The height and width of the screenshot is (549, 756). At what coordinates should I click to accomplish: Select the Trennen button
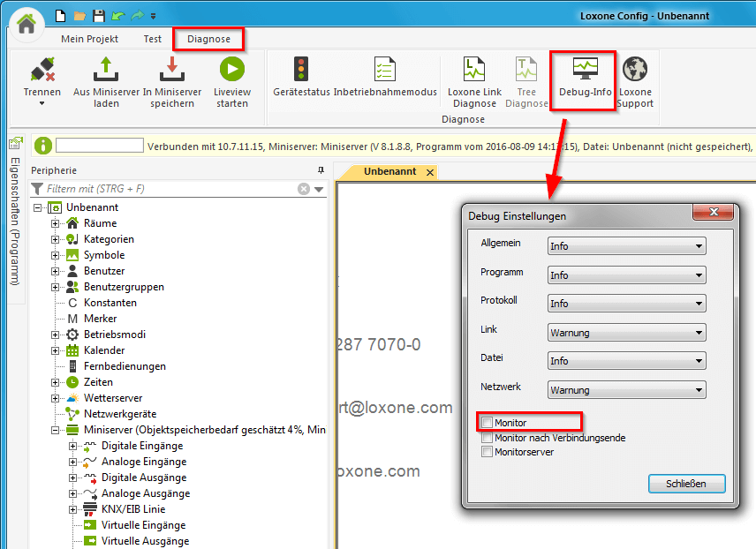pos(42,79)
